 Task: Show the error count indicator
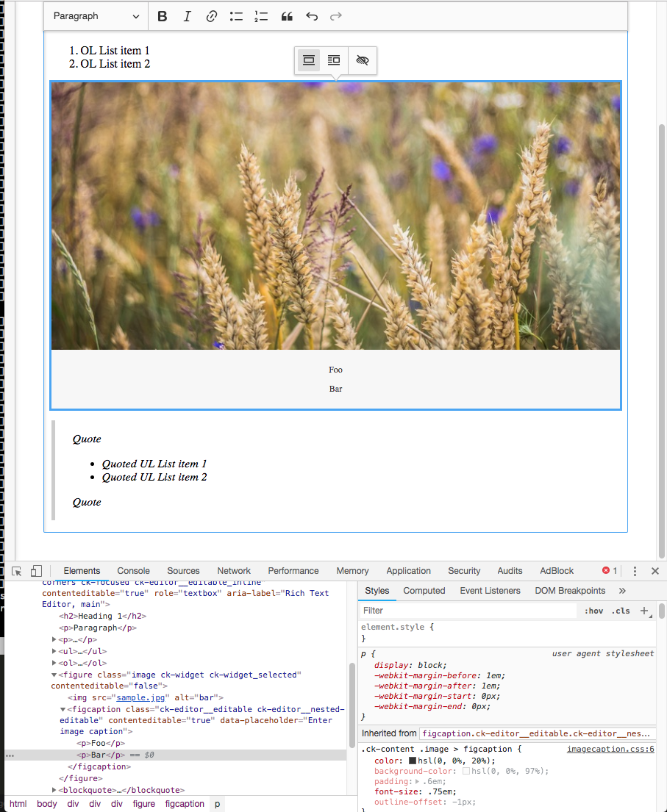[x=610, y=571]
